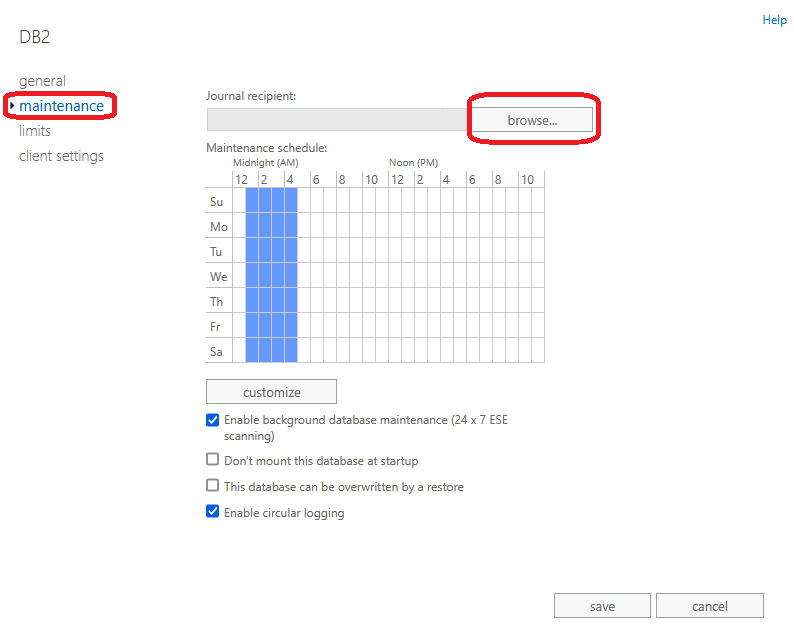Go to the limits section
The image size is (794, 624).
click(x=35, y=131)
